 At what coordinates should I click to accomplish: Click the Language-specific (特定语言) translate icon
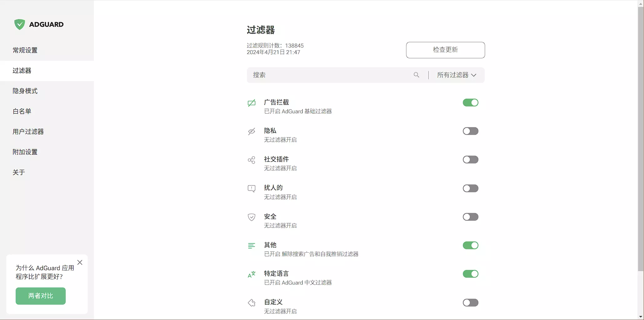(252, 275)
